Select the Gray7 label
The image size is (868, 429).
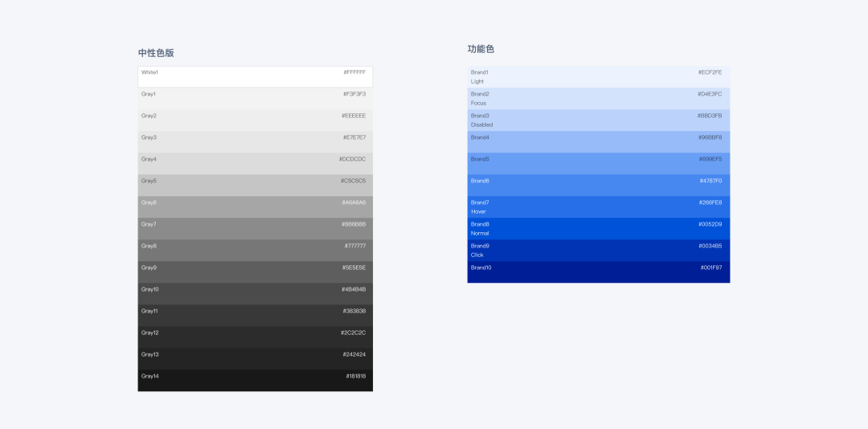click(x=149, y=224)
